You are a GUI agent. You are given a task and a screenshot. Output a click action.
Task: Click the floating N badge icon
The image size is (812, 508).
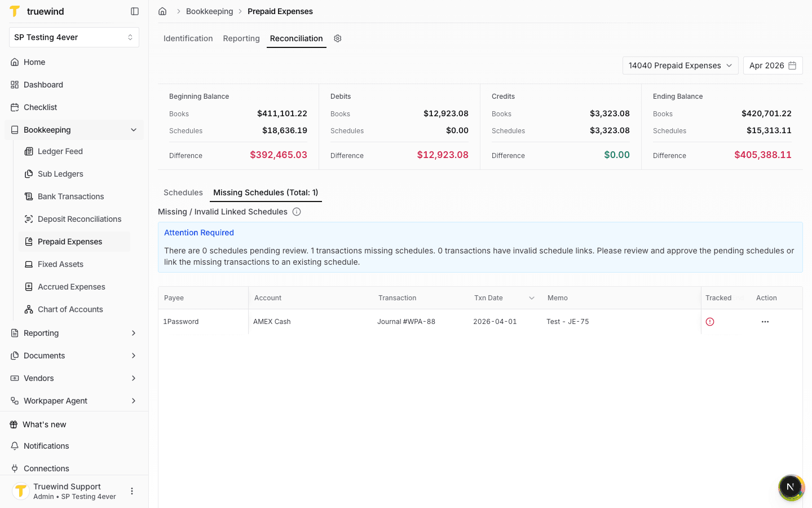click(x=791, y=487)
